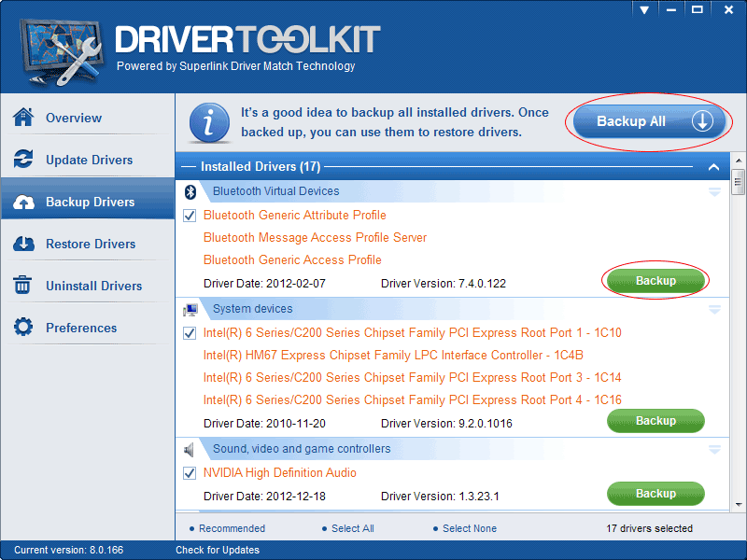
Task: Collapse the Installed Drivers (17) section
Action: click(x=713, y=167)
